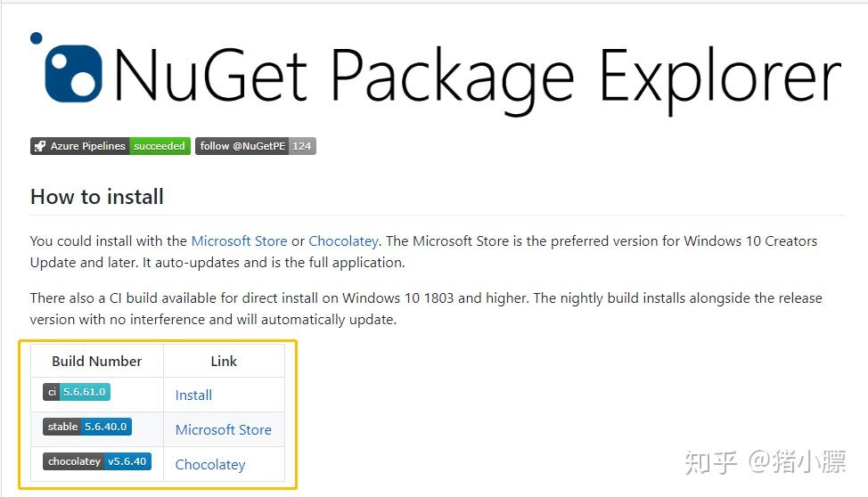868x497 pixels.
Task: Click the Build Number column header
Action: click(x=96, y=361)
